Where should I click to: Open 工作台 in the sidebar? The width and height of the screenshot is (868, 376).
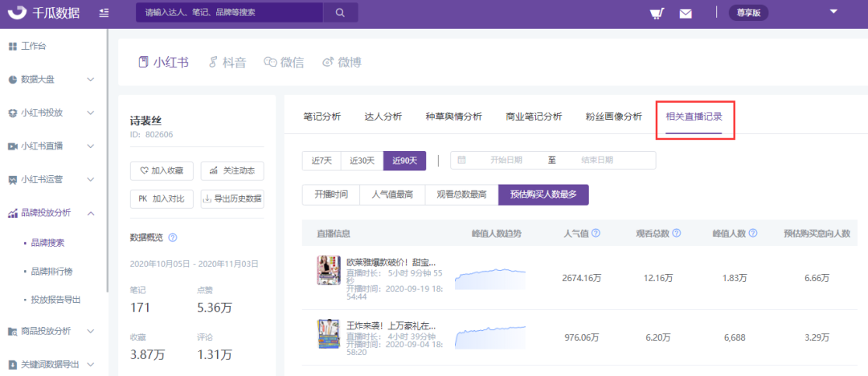click(33, 46)
